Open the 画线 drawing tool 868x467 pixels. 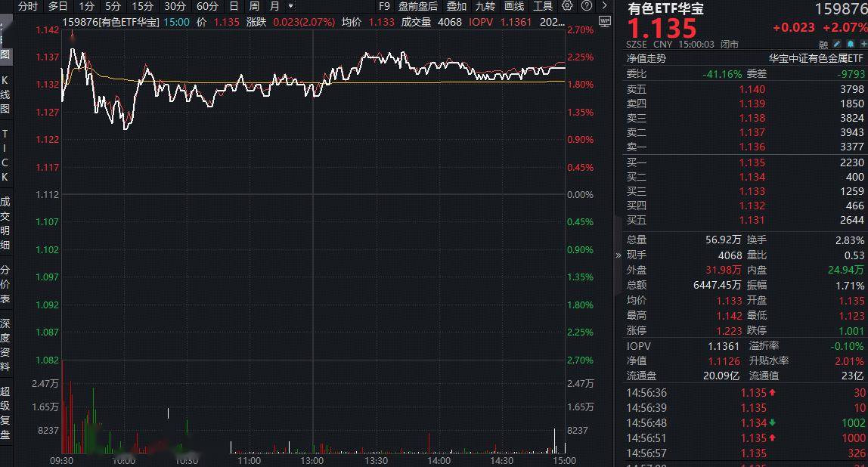tap(514, 6)
